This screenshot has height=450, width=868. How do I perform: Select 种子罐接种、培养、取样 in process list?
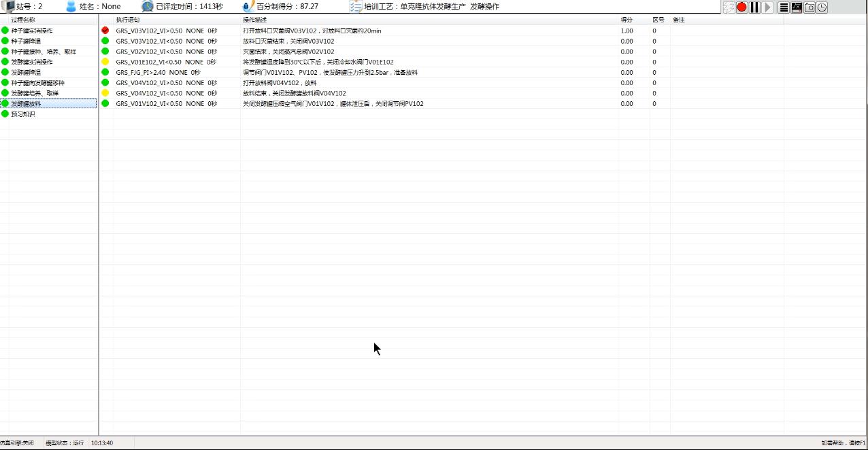click(43, 52)
